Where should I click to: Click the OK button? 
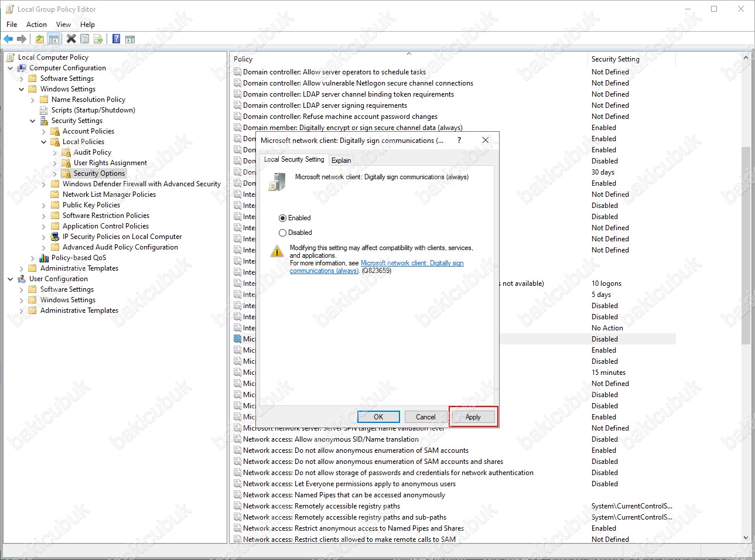pyautogui.click(x=378, y=417)
